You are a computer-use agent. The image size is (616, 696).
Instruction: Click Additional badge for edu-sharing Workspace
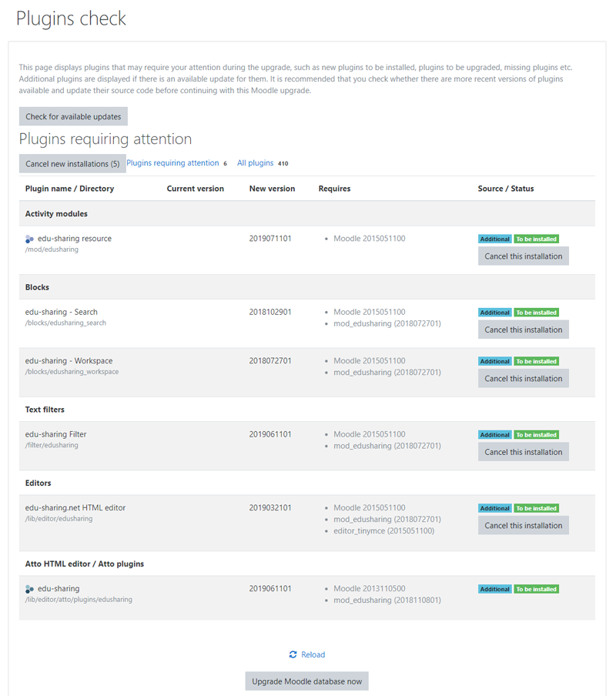[494, 362]
